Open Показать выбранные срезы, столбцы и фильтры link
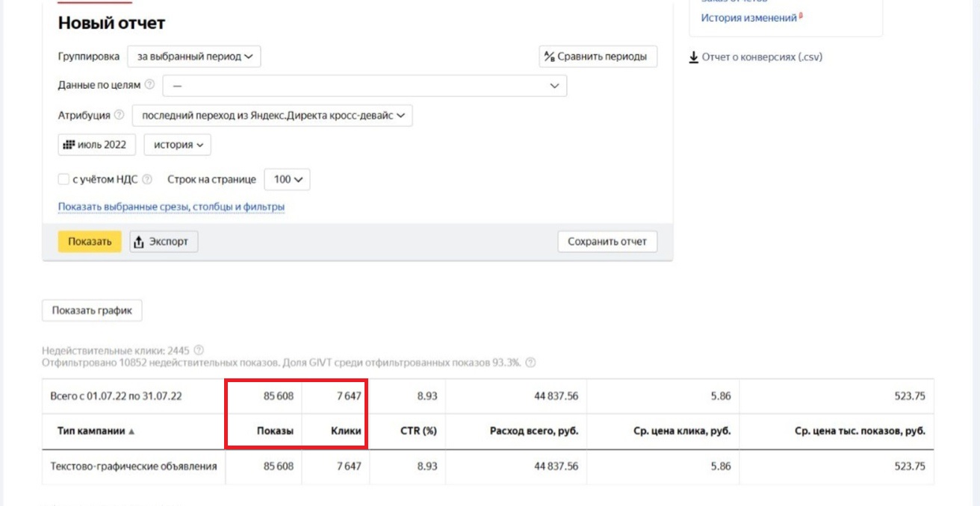Screen dimensions: 980x506 click(171, 207)
